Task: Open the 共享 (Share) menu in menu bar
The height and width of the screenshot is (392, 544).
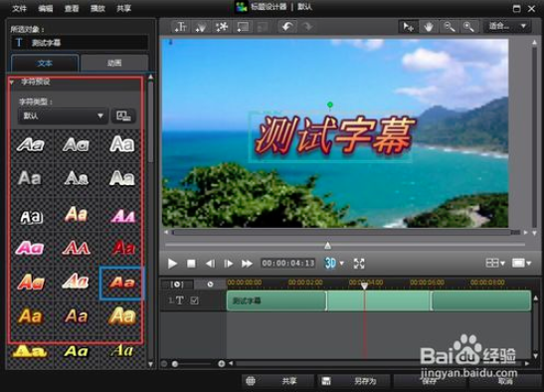Action: [x=124, y=8]
